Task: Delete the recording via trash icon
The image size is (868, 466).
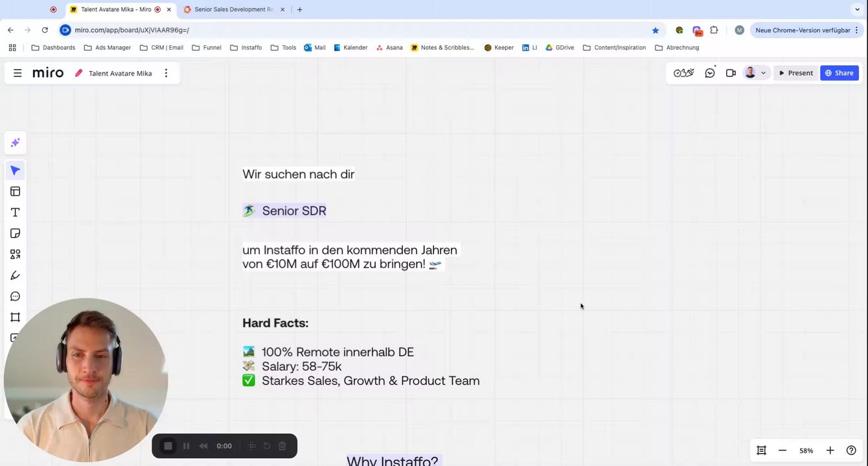Action: (x=282, y=446)
